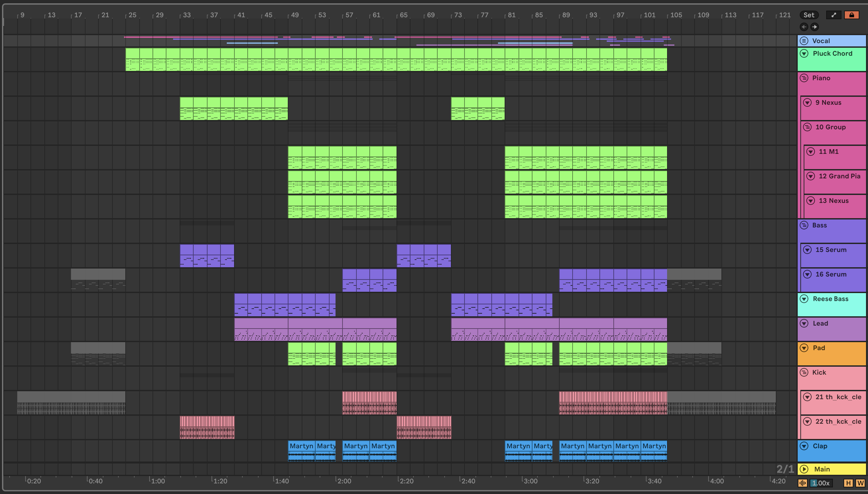Collapse the Pluck Chord track

(x=804, y=53)
